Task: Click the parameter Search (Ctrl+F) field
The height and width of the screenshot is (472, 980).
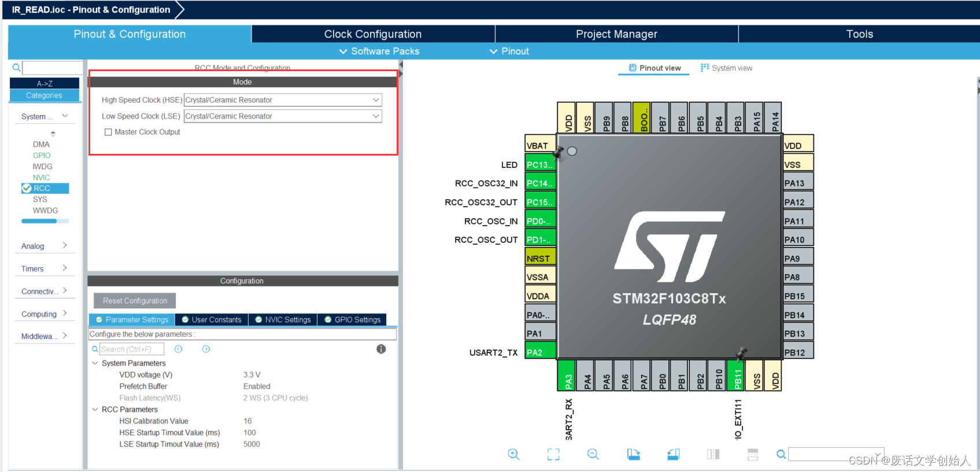Action: [x=132, y=349]
